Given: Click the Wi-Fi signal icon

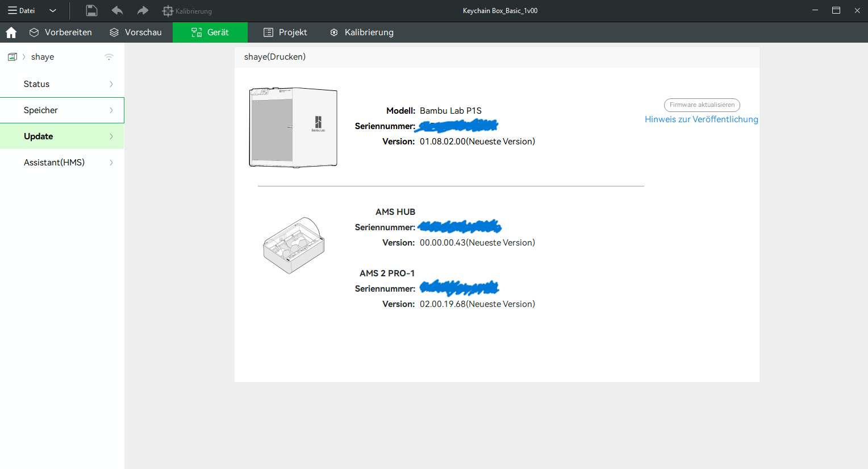Looking at the screenshot, I should (109, 57).
